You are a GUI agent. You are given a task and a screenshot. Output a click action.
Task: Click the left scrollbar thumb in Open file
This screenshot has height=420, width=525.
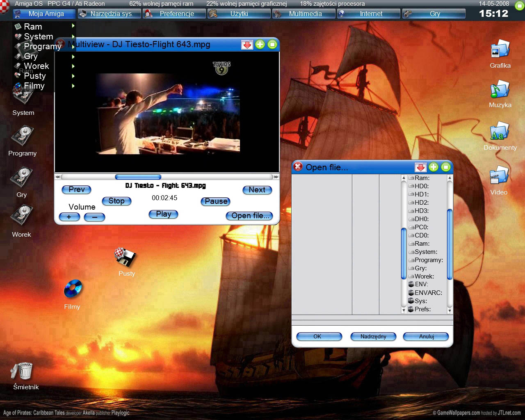[404, 253]
